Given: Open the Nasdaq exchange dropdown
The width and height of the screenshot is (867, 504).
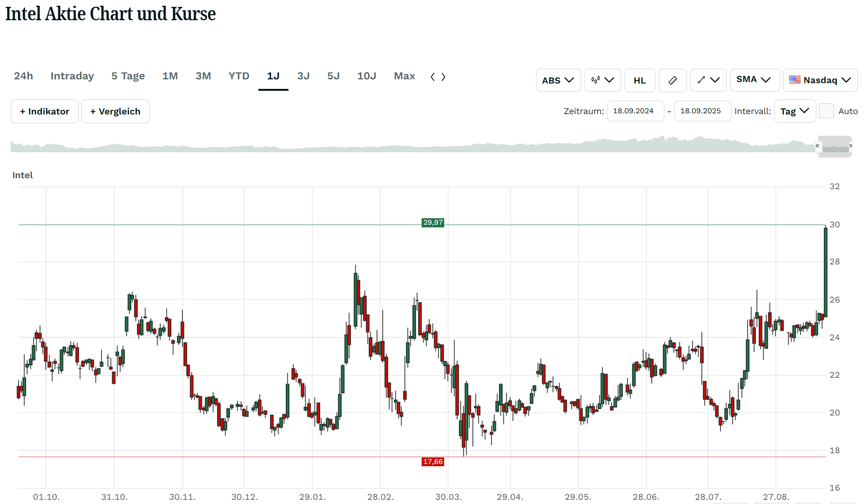Looking at the screenshot, I should [820, 80].
